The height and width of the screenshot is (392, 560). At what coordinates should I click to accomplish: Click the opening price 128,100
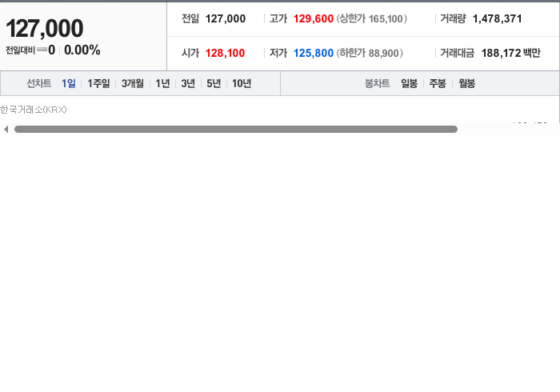coord(225,53)
